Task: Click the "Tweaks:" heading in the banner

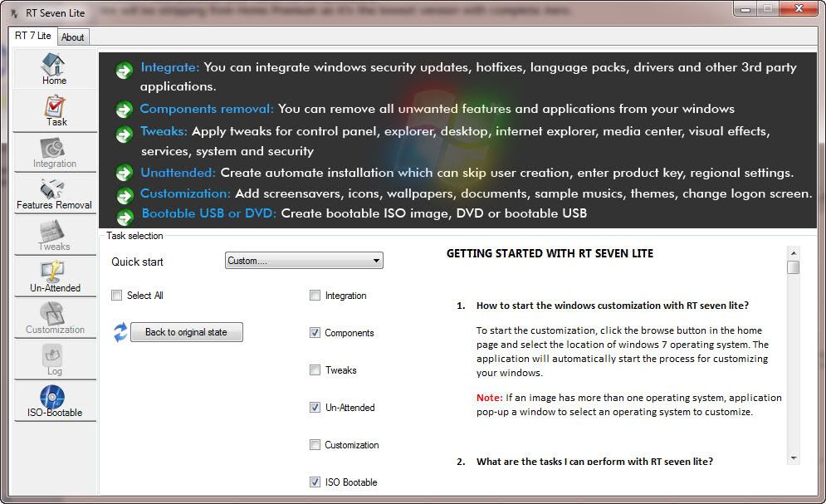Action: click(164, 131)
